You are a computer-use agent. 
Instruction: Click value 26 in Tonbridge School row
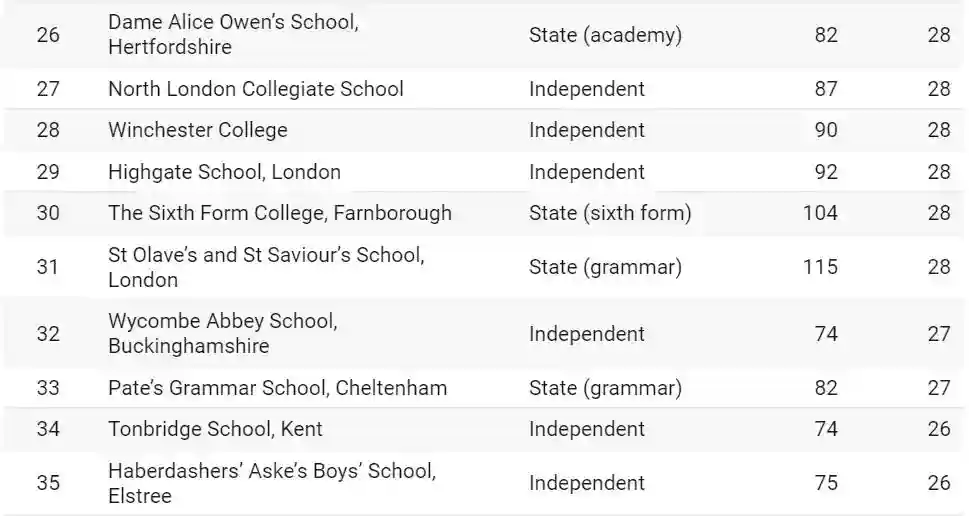pyautogui.click(x=938, y=429)
